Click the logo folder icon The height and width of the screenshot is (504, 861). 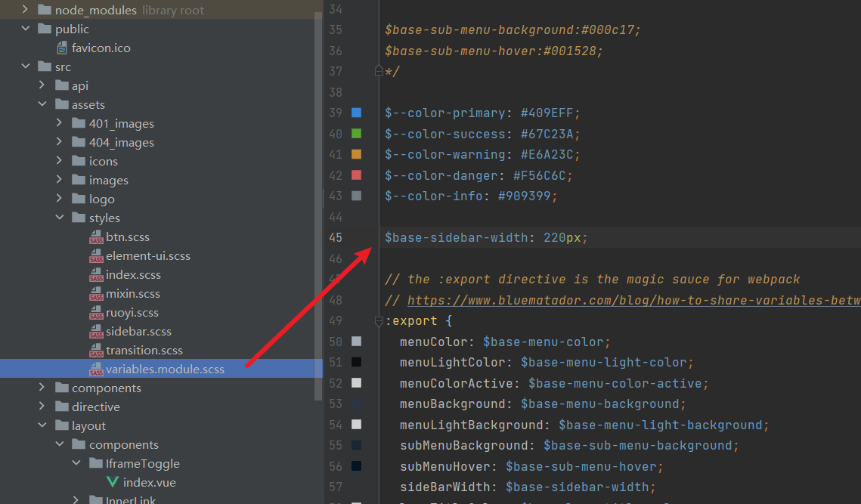[x=79, y=199]
